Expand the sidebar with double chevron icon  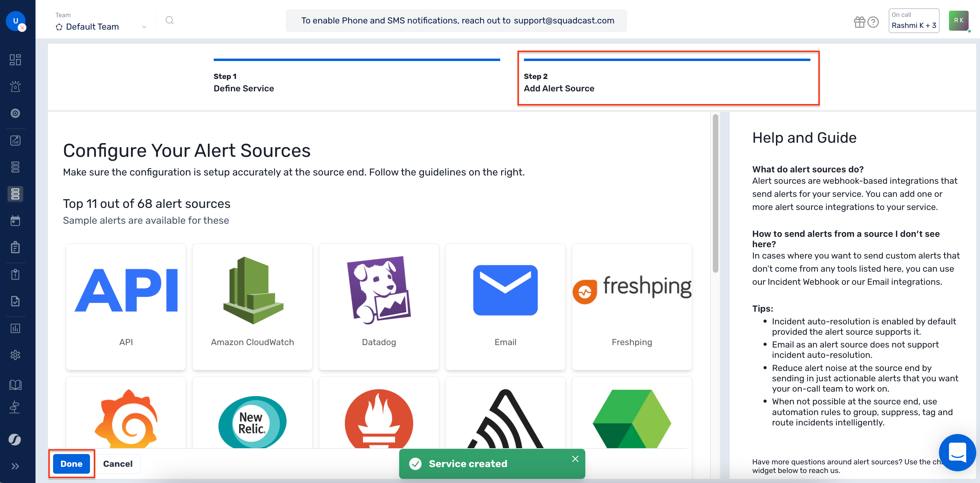click(x=15, y=466)
